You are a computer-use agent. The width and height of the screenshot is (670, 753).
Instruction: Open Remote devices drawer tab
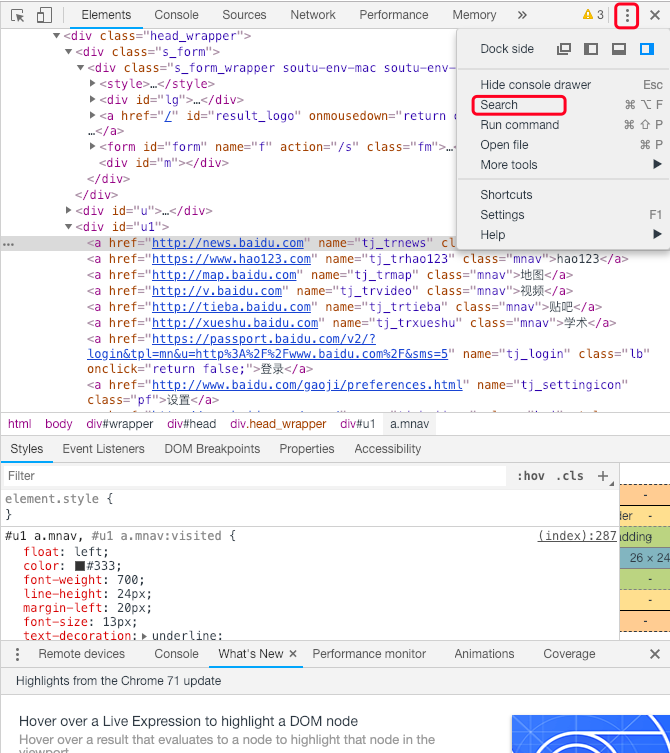point(82,654)
